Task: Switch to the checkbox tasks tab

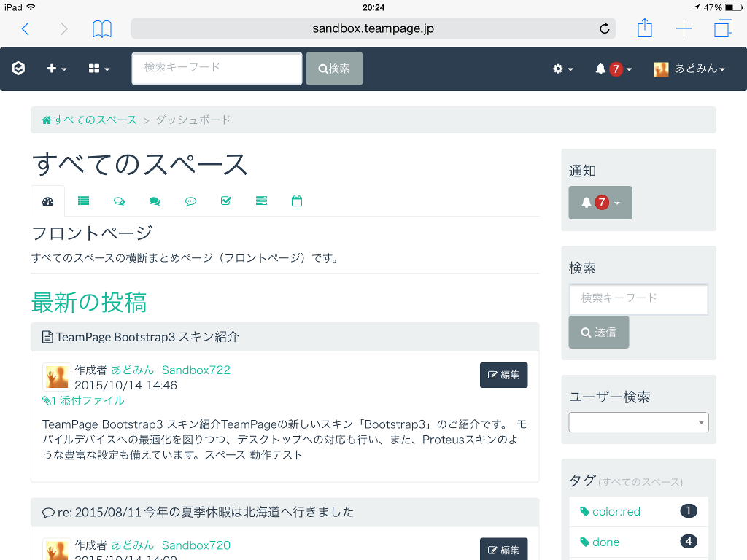Action: [226, 201]
